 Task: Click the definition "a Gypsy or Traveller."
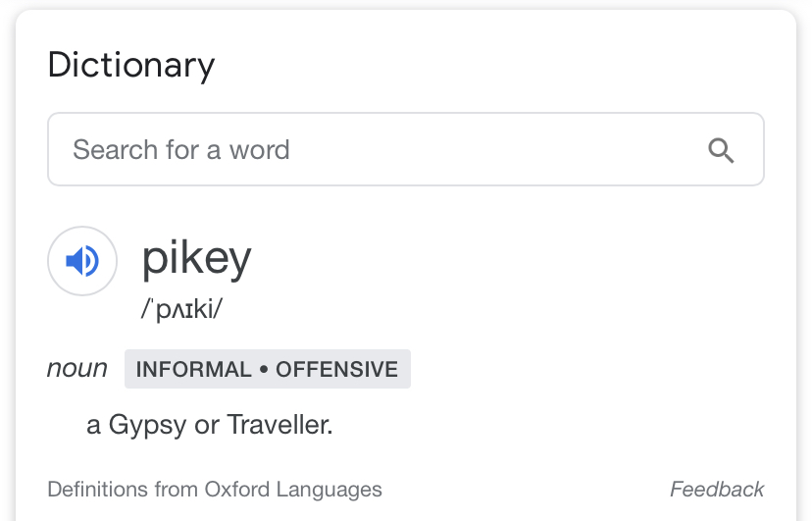209,425
